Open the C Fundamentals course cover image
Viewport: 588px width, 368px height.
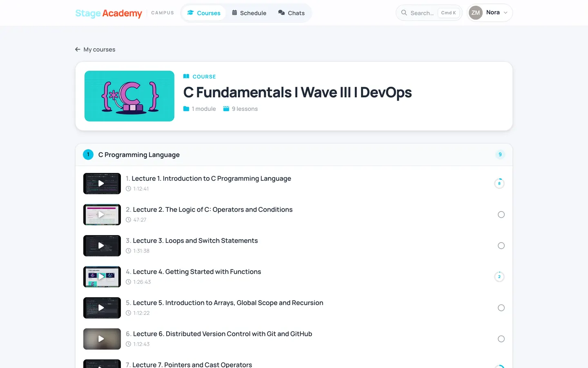coord(129,96)
